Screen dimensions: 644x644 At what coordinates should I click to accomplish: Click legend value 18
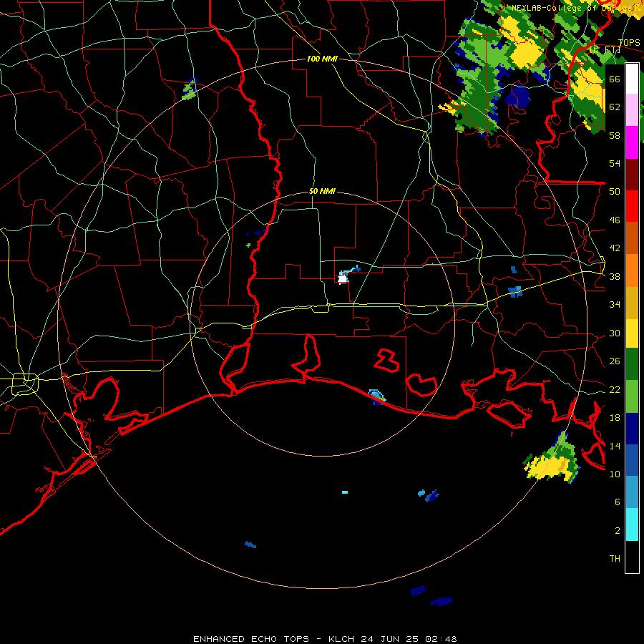[x=615, y=418]
